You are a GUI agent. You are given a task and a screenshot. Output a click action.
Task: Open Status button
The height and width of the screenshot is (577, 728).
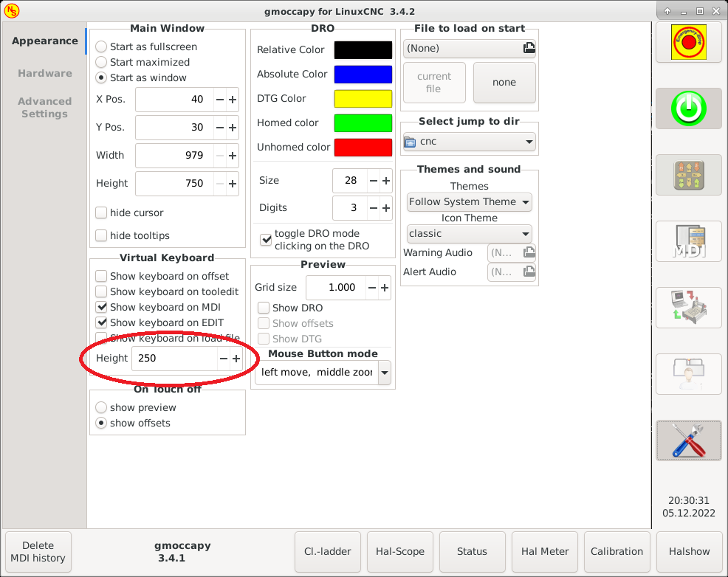[x=473, y=552]
